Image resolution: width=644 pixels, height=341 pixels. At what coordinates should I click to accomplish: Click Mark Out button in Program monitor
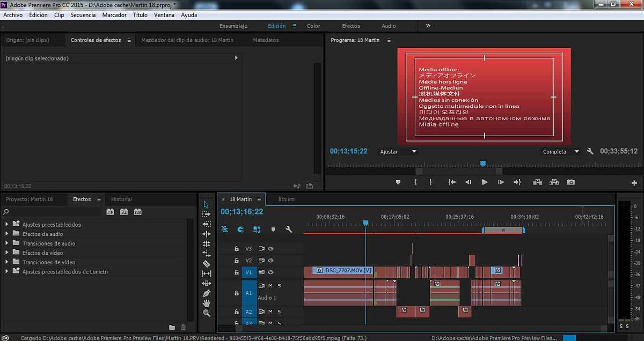(x=430, y=182)
